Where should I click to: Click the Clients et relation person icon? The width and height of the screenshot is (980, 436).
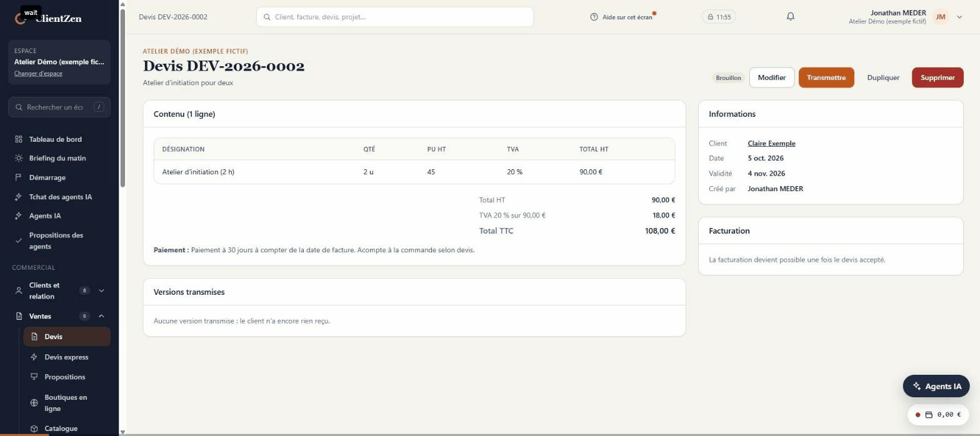[19, 291]
